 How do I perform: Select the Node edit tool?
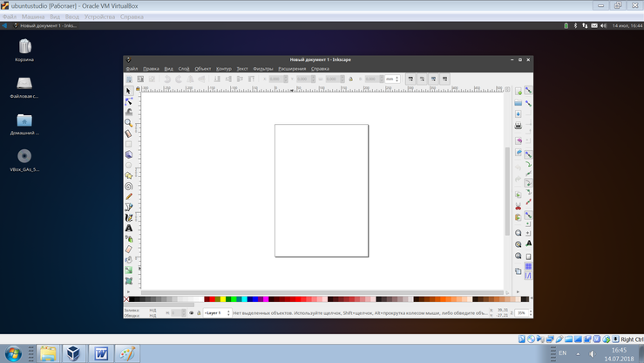pos(129,101)
